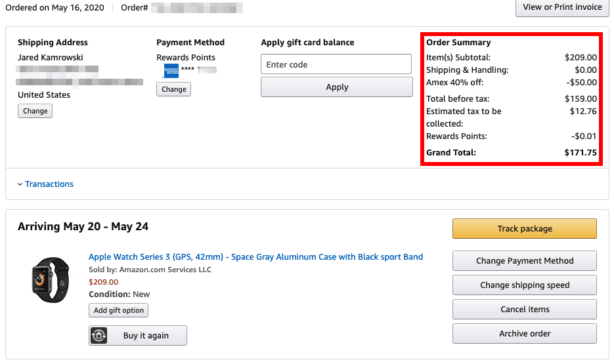Screen dimensions: 614x364
Task: Change shipping speed for this order
Action: click(524, 285)
